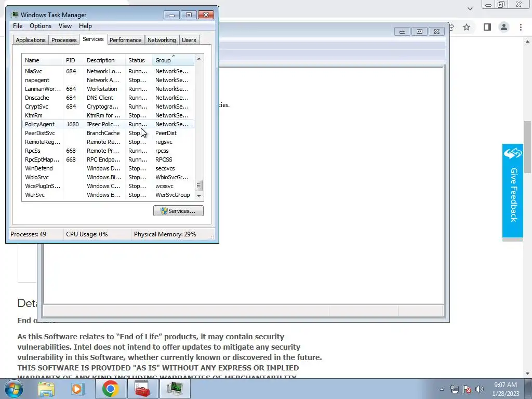Select the NlaSvc service row
The width and height of the screenshot is (532, 399).
108,71
